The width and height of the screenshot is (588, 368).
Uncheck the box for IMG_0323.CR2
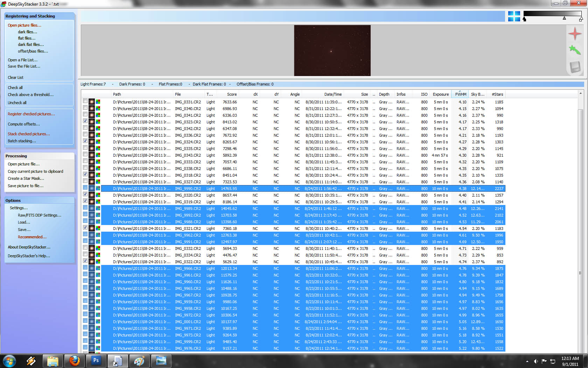tap(85, 121)
